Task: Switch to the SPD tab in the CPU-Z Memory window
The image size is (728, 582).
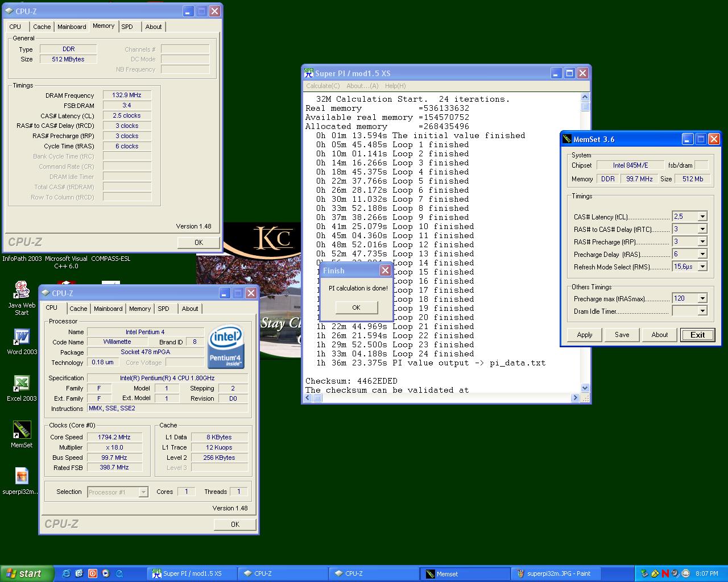Action: [x=127, y=27]
